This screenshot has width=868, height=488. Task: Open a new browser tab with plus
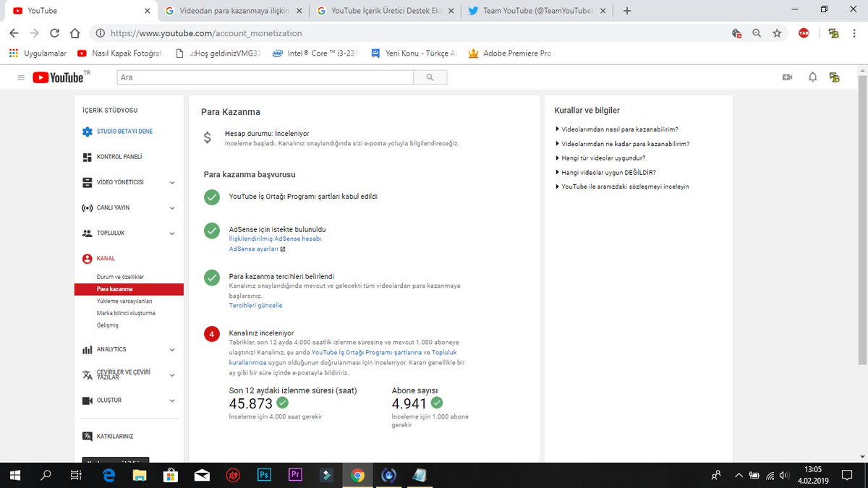[x=626, y=11]
